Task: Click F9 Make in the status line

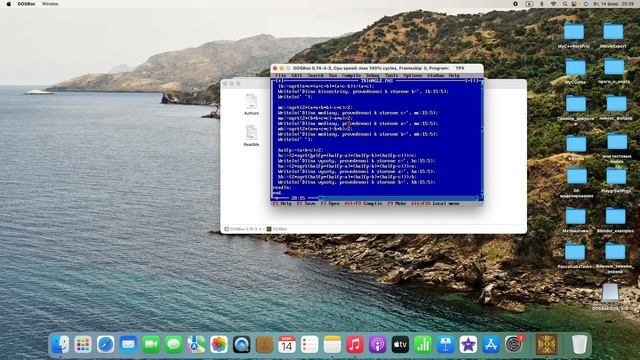Action: 396,203
